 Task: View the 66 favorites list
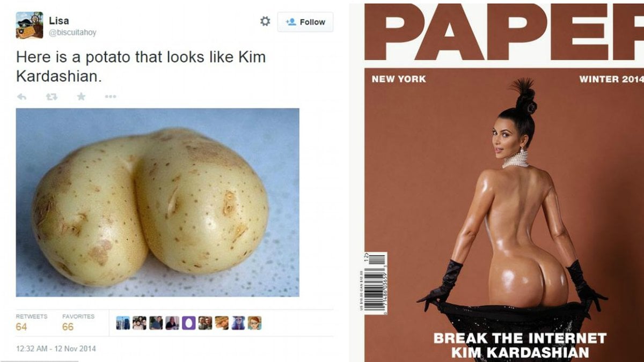click(x=78, y=322)
